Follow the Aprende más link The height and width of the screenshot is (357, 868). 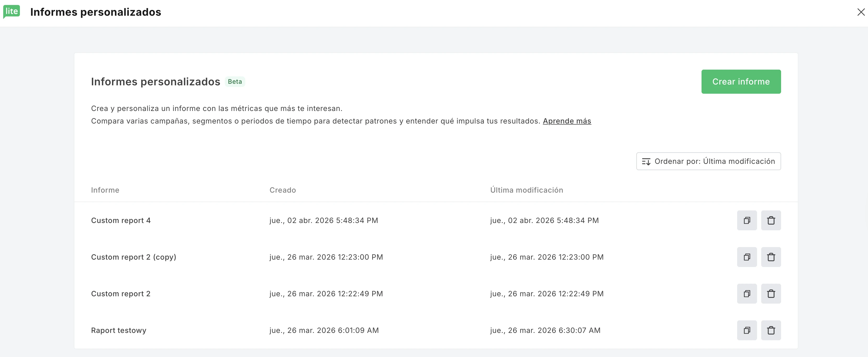[567, 121]
